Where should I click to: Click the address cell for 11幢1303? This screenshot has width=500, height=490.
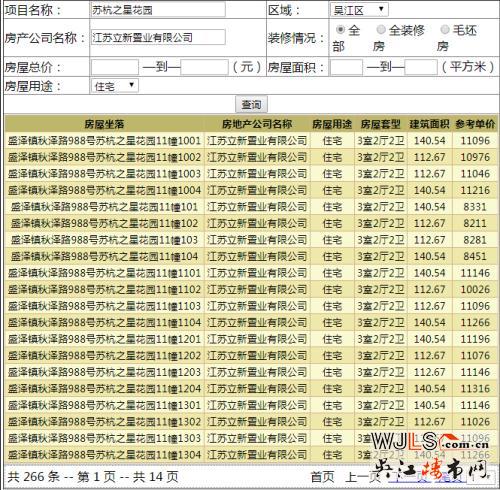pyautogui.click(x=104, y=438)
